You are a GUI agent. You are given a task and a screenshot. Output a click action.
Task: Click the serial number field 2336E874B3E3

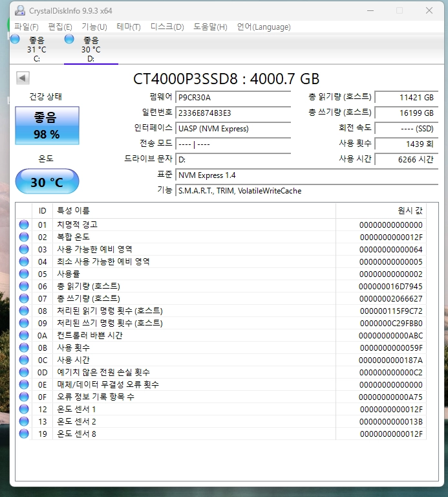(x=233, y=113)
